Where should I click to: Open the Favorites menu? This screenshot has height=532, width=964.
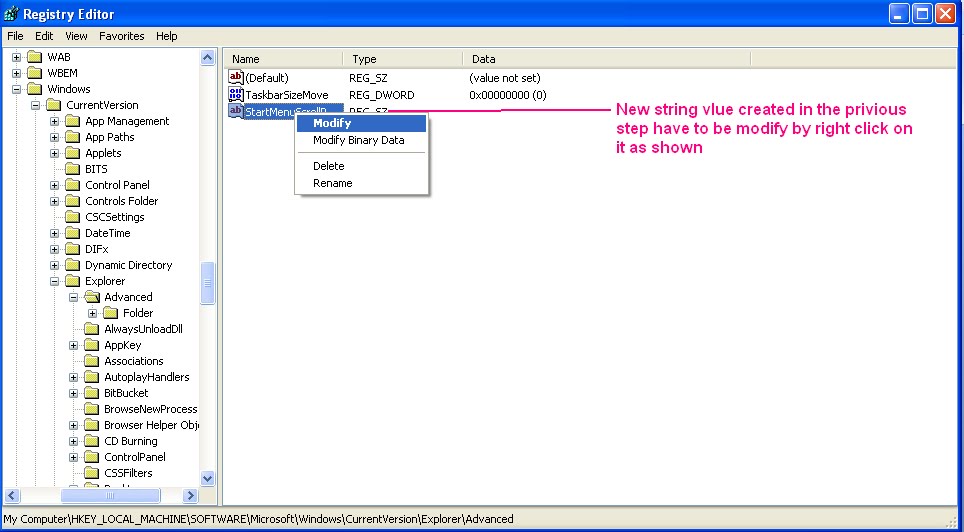click(x=122, y=36)
